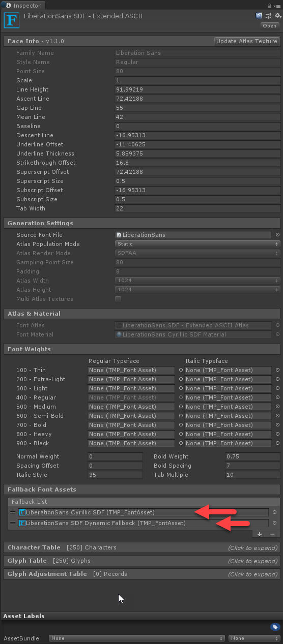Screen dimensions: 283x644
Task: Select the Inspector tab
Action: 23,6
